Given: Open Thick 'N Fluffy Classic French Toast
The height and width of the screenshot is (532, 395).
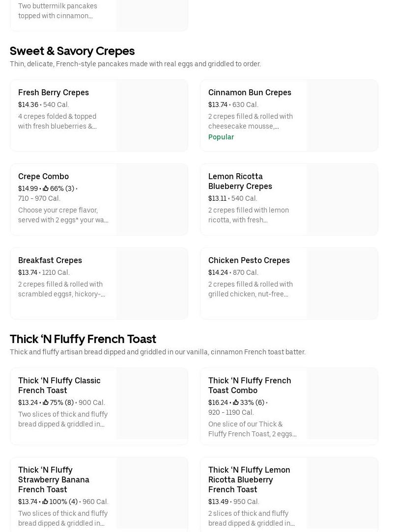Looking at the screenshot, I should 59,385.
